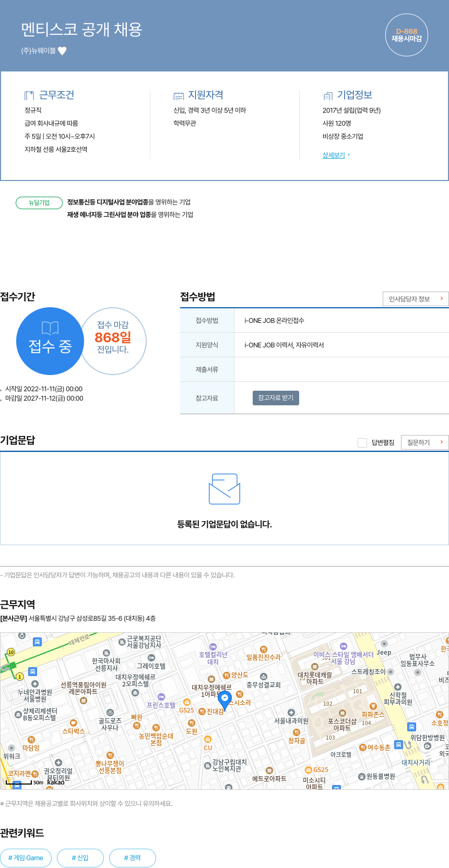Click the 접수 마감 868일 전입니다 circle
The height and width of the screenshot is (868, 449).
113,341
